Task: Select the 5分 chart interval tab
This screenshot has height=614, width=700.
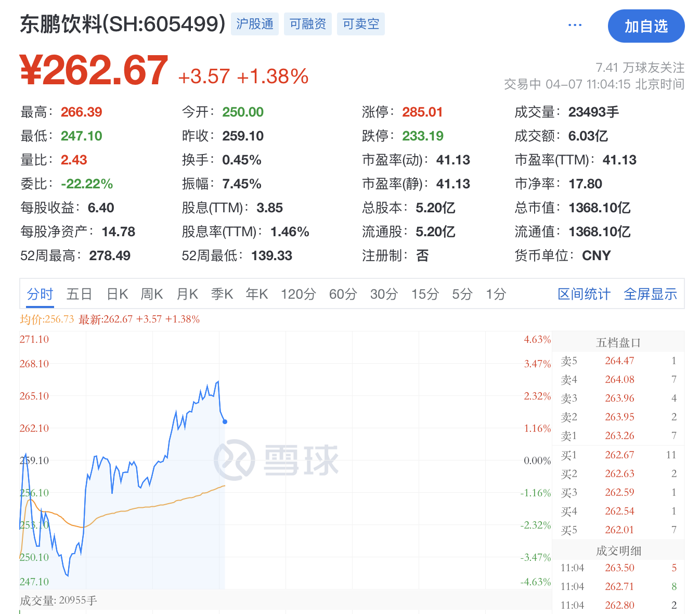Action: tap(462, 294)
